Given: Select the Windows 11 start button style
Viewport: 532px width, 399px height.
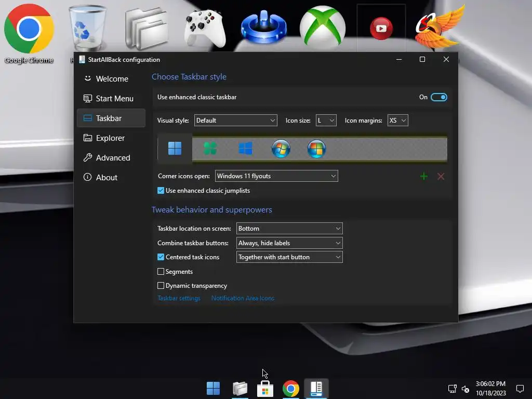Looking at the screenshot, I should 175,148.
